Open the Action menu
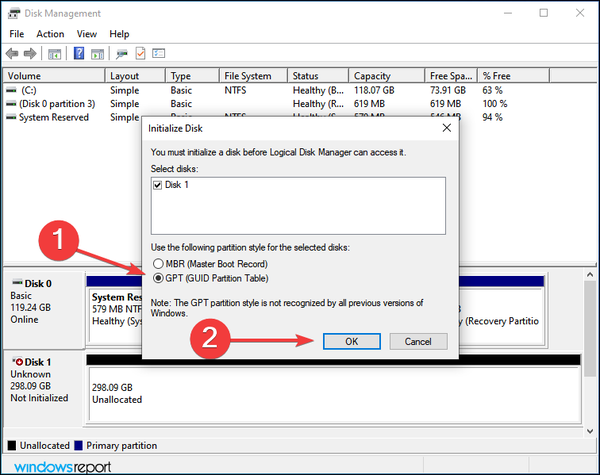The image size is (600, 475). click(50, 34)
